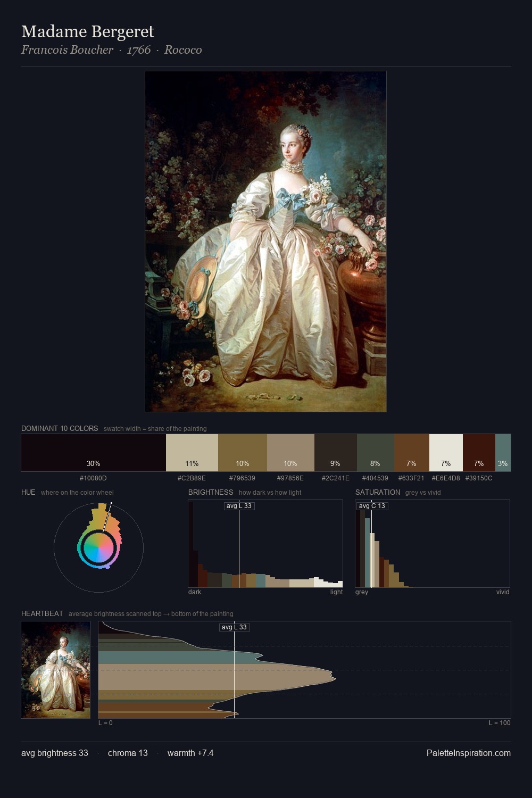Click the 'vivid' axis label
This screenshot has width=532, height=798.
click(503, 592)
